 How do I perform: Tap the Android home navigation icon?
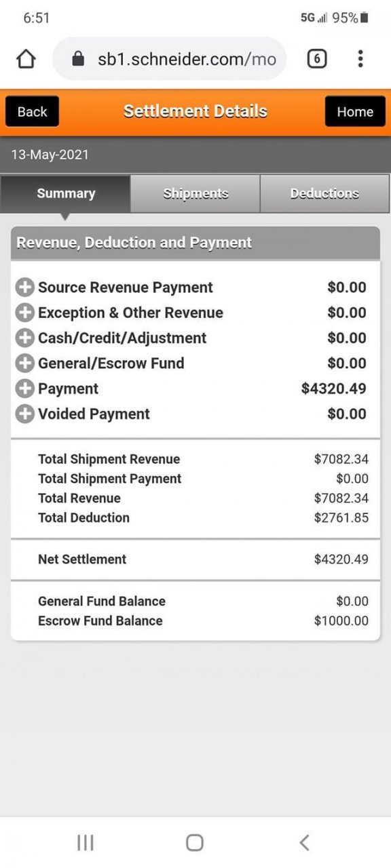coord(195,842)
